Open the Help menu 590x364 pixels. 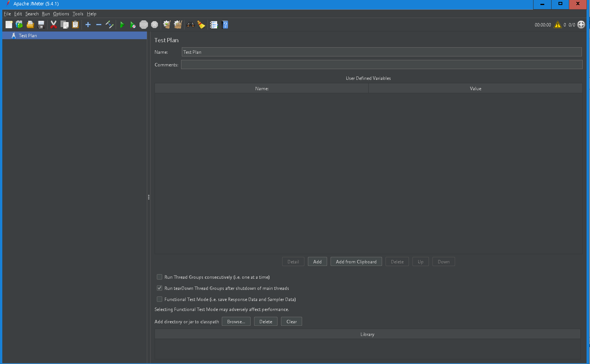pyautogui.click(x=91, y=14)
